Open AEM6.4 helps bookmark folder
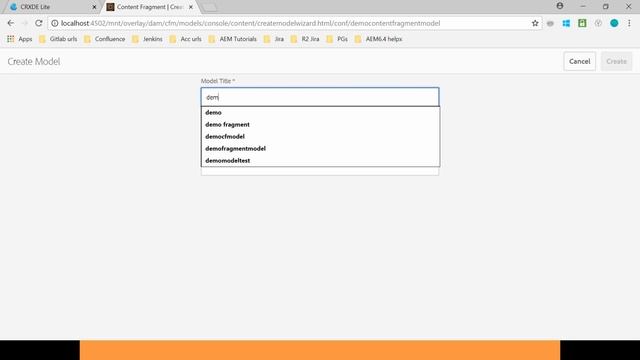This screenshot has height=360, width=640. (378, 39)
